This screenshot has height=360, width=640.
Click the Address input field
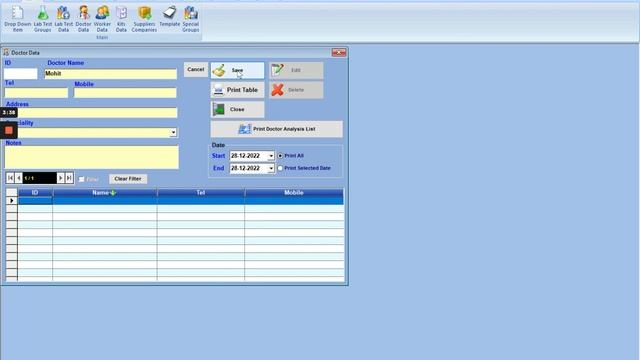(x=91, y=113)
